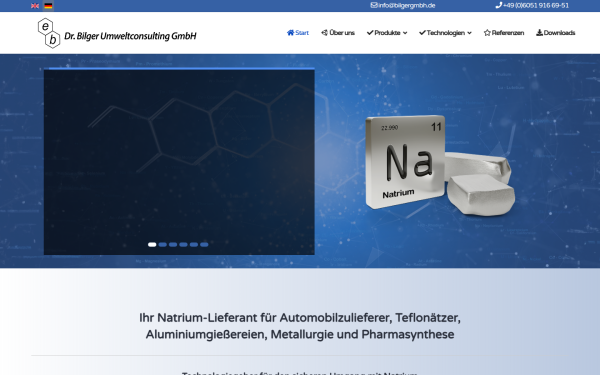Open the Über uns menu item

[x=342, y=33]
